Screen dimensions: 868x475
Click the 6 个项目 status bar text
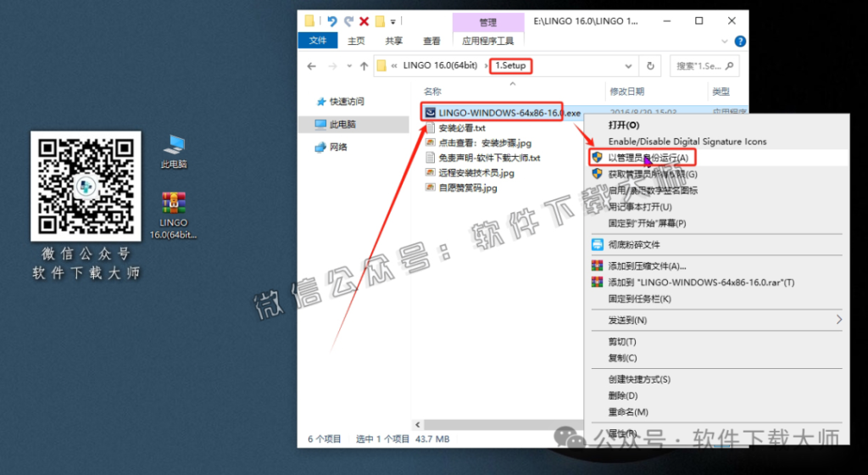click(x=325, y=439)
